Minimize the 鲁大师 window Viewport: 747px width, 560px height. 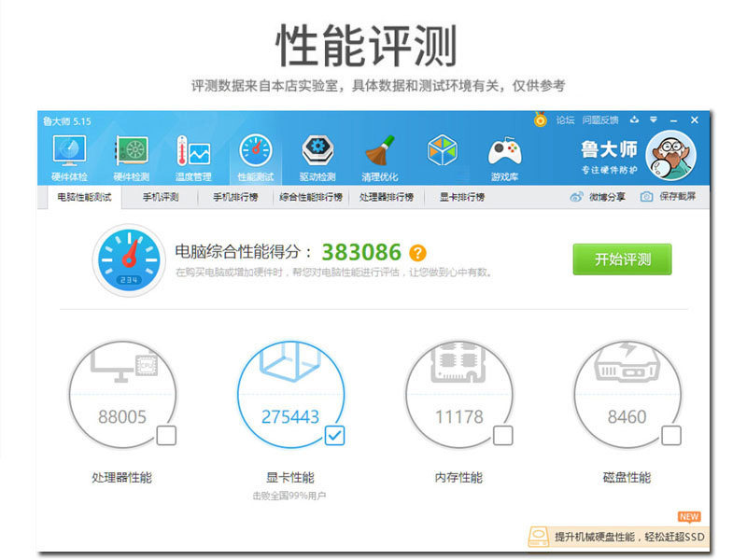pos(673,120)
